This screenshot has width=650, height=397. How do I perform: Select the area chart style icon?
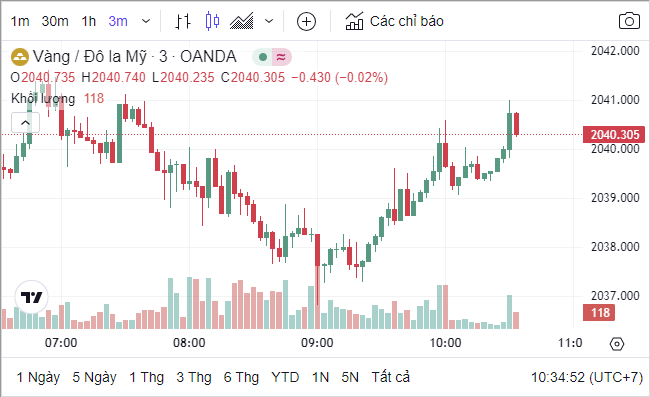[x=242, y=21]
